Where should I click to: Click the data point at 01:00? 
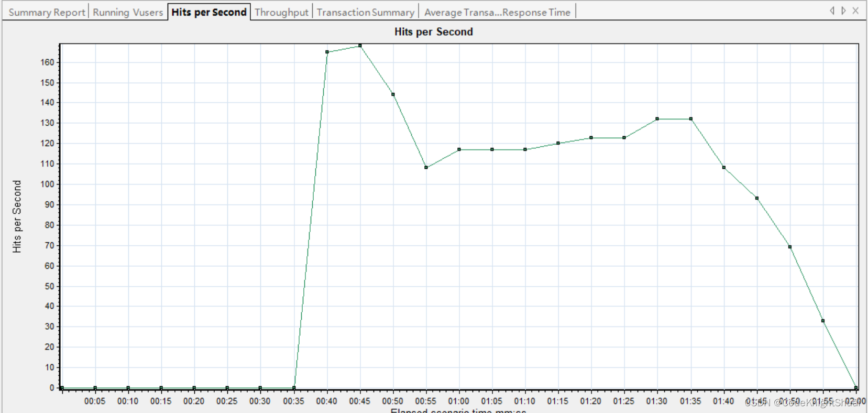[x=459, y=149]
